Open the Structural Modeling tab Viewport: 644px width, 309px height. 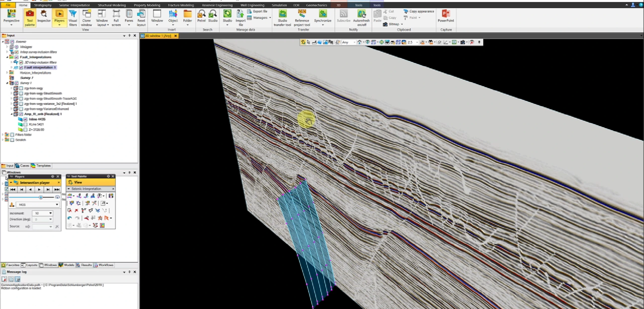(112, 5)
